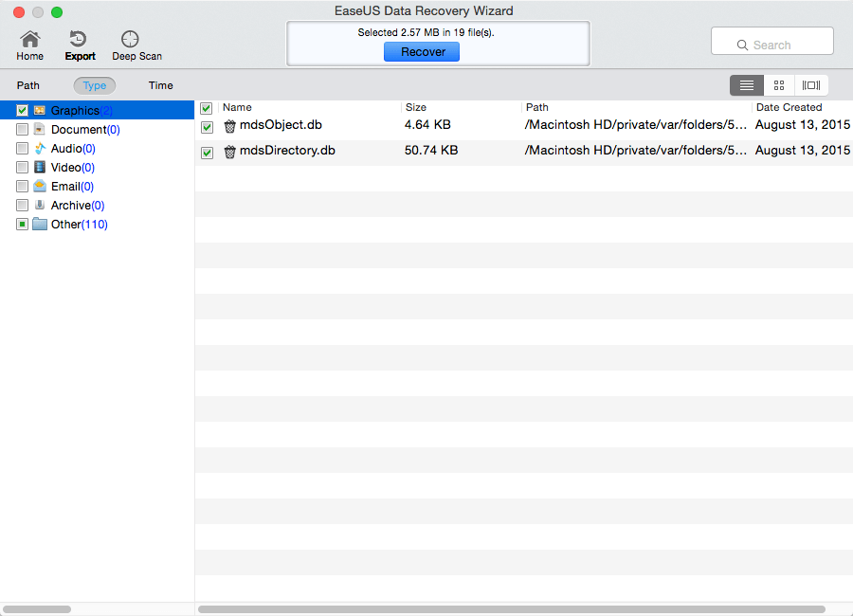Start a Deep Scan
Image resolution: width=853 pixels, height=616 pixels.
130,39
